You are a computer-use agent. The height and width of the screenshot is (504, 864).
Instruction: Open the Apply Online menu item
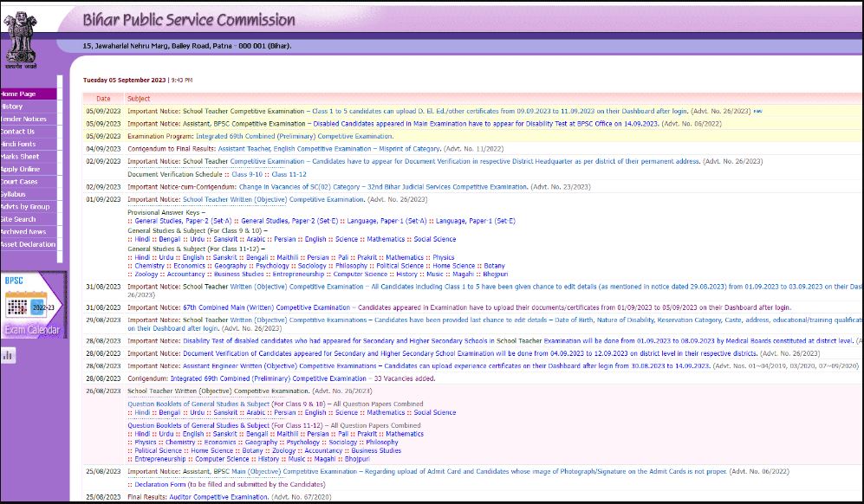[20, 169]
